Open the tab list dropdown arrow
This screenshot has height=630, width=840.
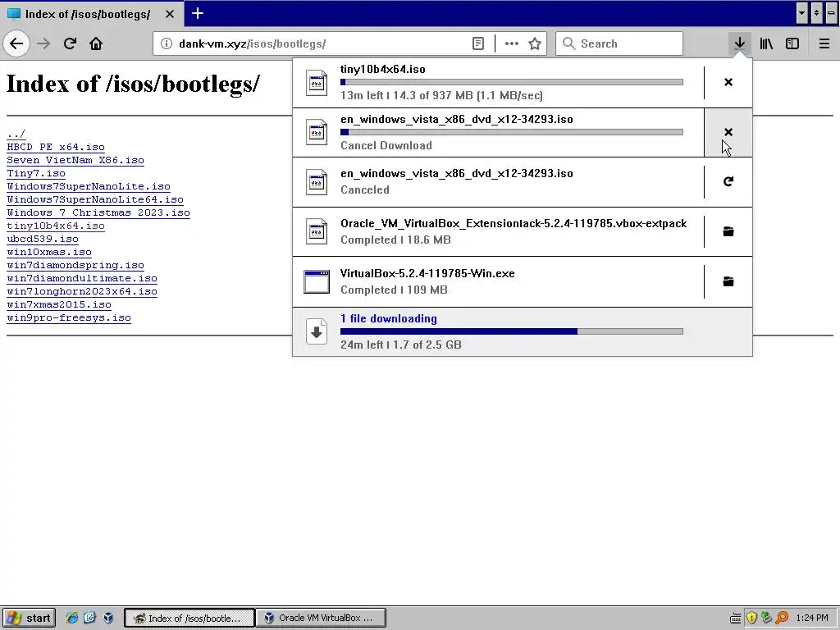click(x=801, y=13)
